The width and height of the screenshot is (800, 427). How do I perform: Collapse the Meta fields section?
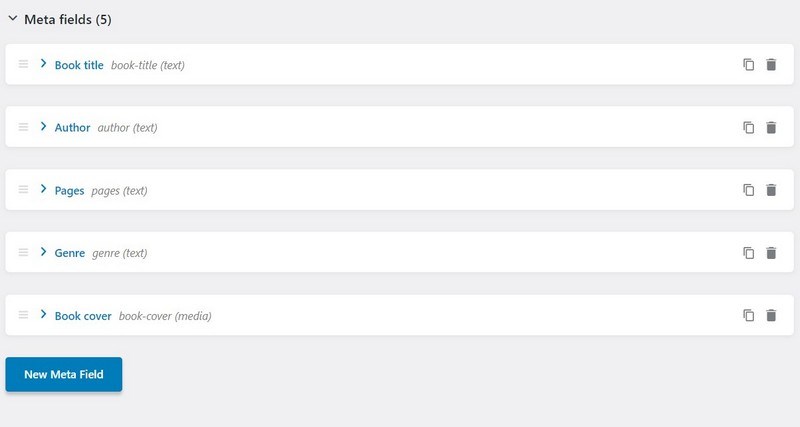coord(13,19)
